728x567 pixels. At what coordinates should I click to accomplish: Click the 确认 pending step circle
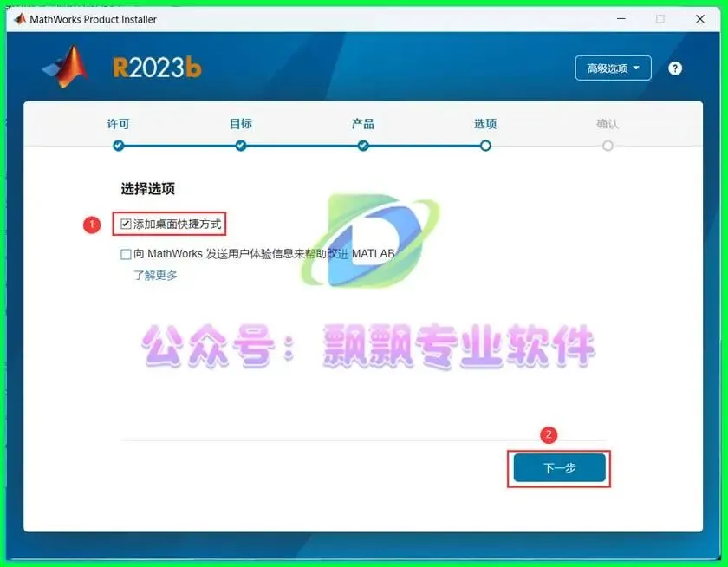(608, 146)
